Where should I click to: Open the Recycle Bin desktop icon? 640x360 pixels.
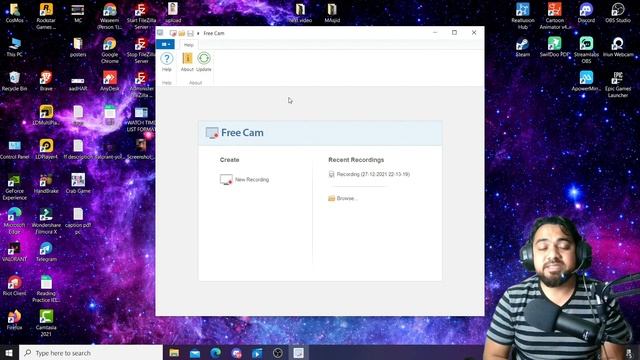[x=14, y=81]
